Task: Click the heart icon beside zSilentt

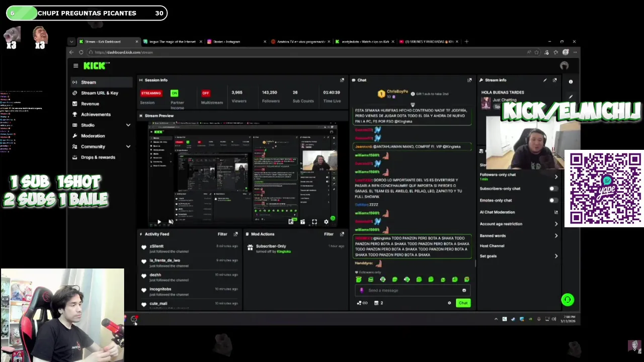Action: coord(144,246)
